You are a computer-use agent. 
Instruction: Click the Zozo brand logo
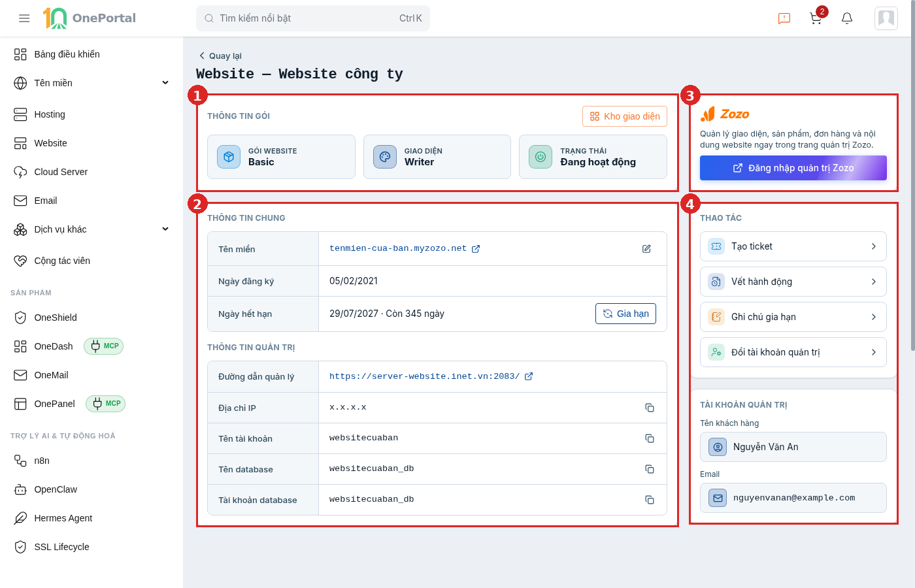pyautogui.click(x=725, y=114)
